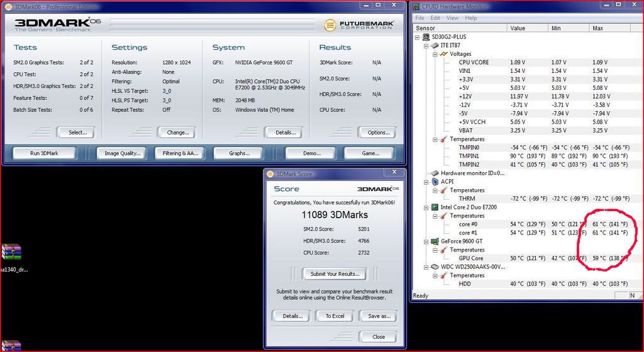Click the WDC hard drive icon

(435, 267)
